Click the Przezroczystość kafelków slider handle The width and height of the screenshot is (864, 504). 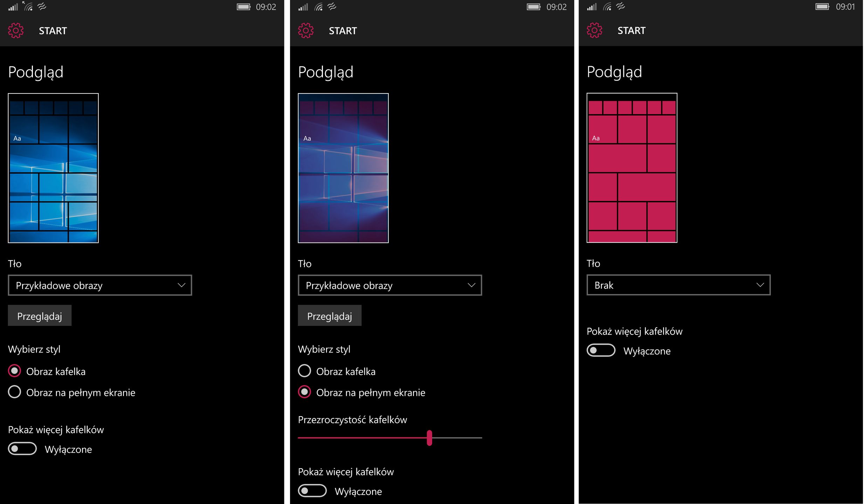(429, 438)
